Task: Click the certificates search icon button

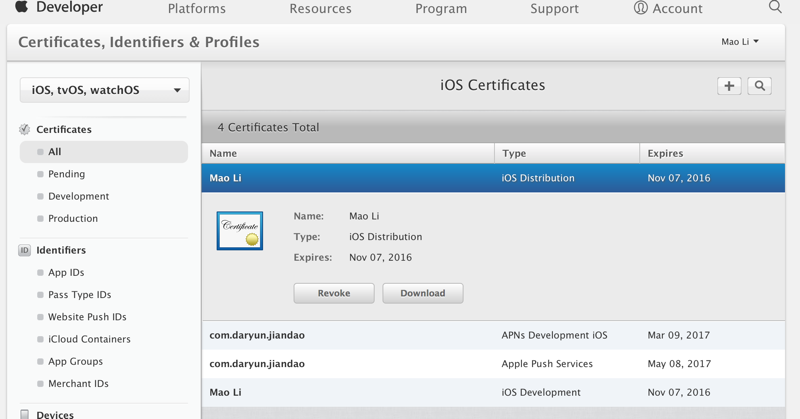Action: 760,86
